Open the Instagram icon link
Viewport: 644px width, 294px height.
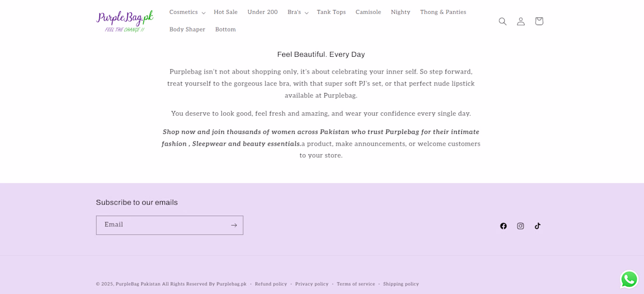520,226
